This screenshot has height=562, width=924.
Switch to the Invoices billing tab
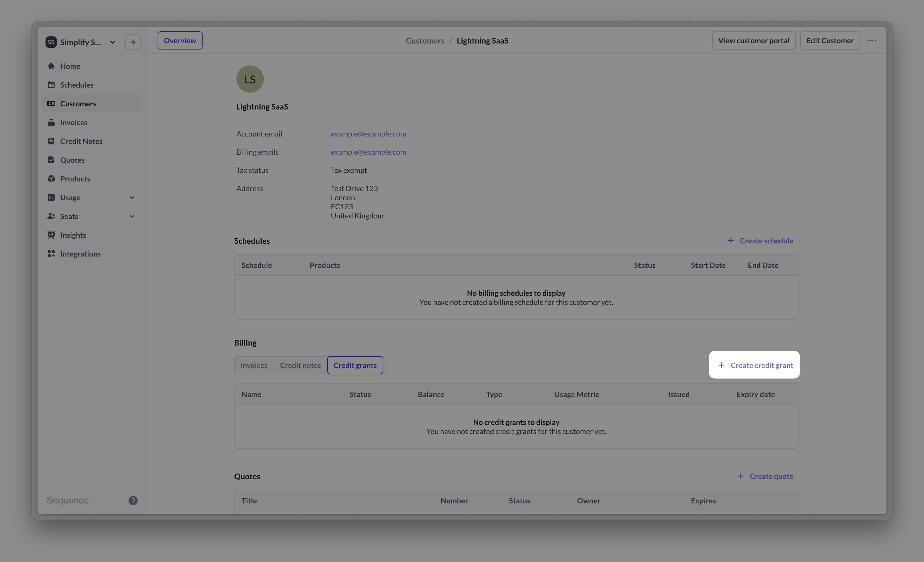(x=254, y=365)
